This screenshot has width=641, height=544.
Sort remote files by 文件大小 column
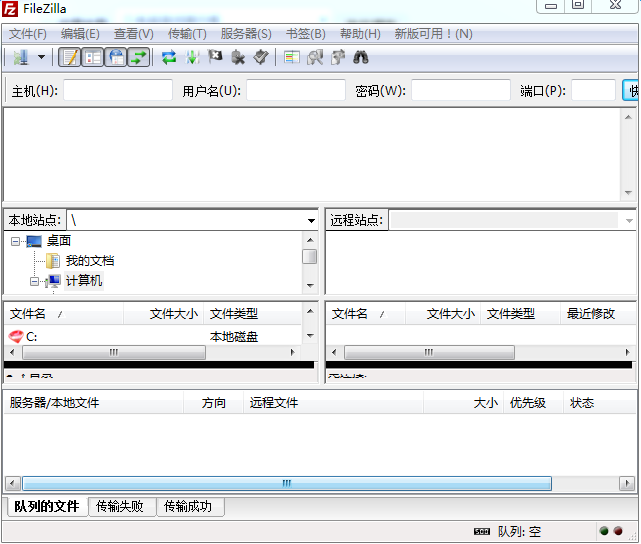point(443,314)
